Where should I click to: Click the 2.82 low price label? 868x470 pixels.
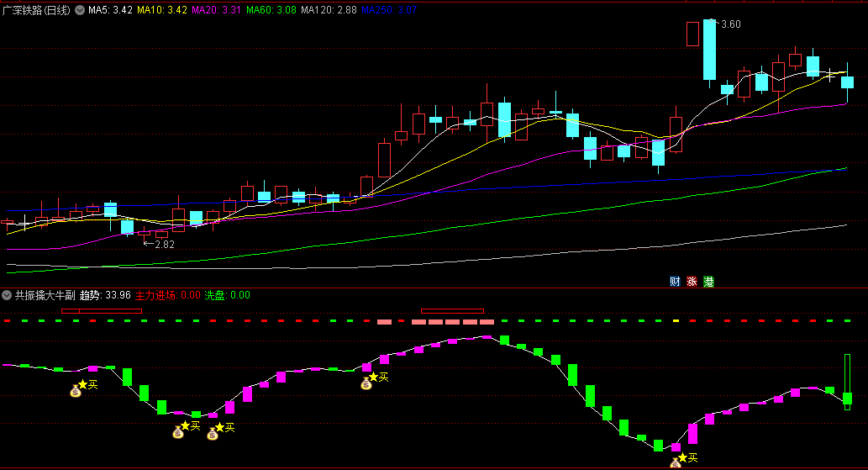(x=165, y=244)
